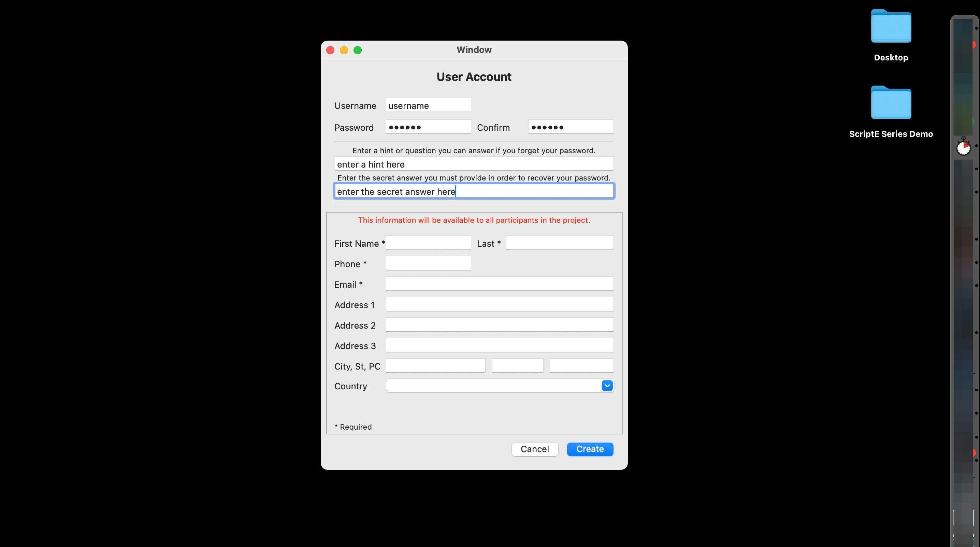Open the Desktop folder icon

891,27
